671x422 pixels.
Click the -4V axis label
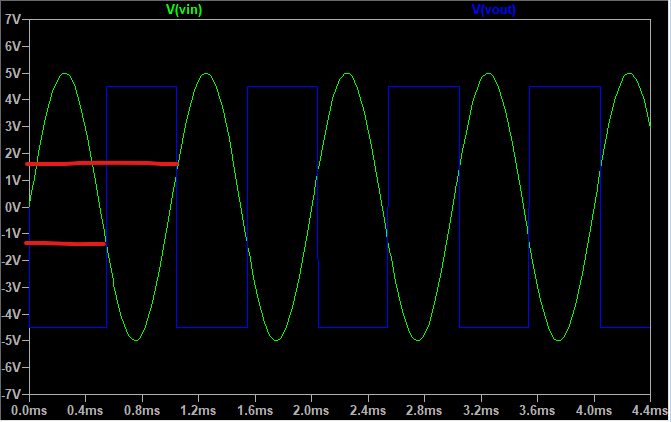click(x=11, y=314)
